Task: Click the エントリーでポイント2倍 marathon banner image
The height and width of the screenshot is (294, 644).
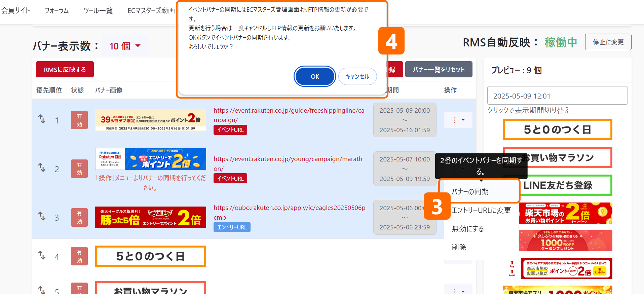Action: [151, 159]
